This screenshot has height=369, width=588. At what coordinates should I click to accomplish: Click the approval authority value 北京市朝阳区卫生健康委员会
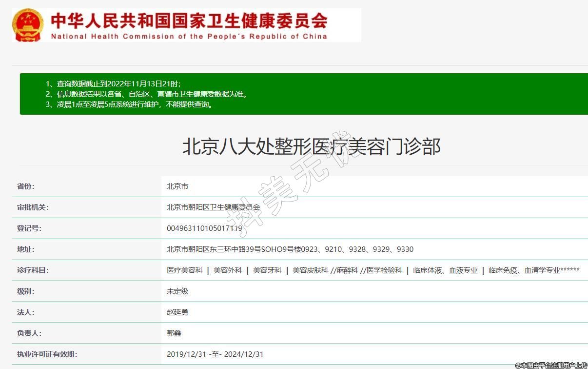click(213, 207)
